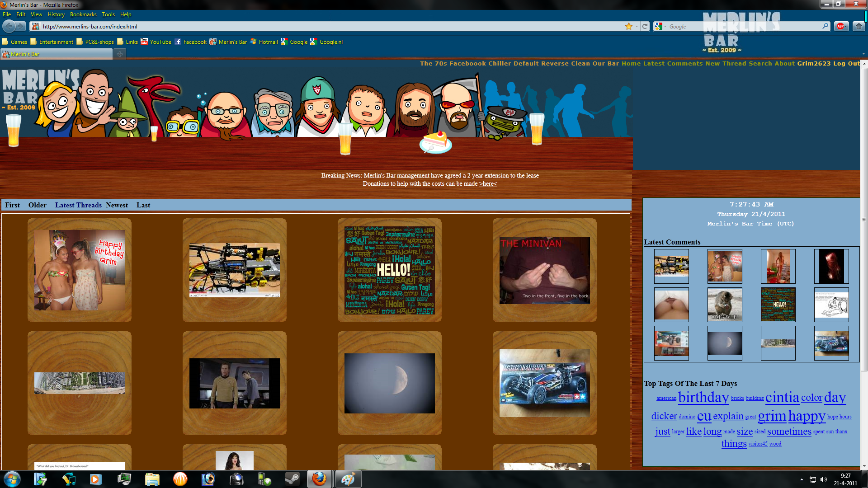Open the Tools menu
868x488 pixels.
pos(108,14)
